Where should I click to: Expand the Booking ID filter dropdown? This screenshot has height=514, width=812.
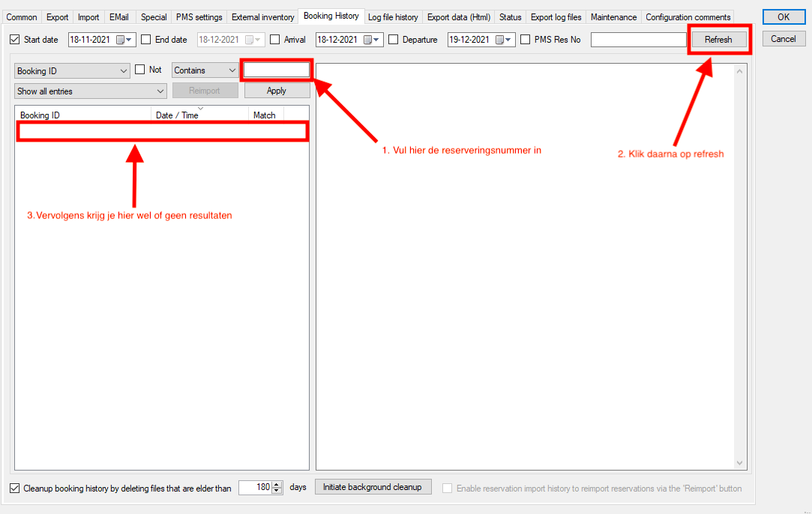point(72,71)
